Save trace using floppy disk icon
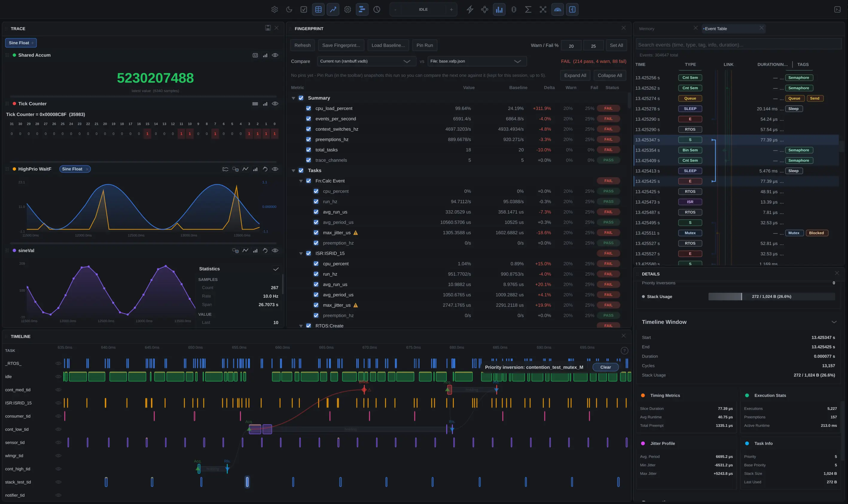Screen dimensions: 848x504 coord(268,28)
